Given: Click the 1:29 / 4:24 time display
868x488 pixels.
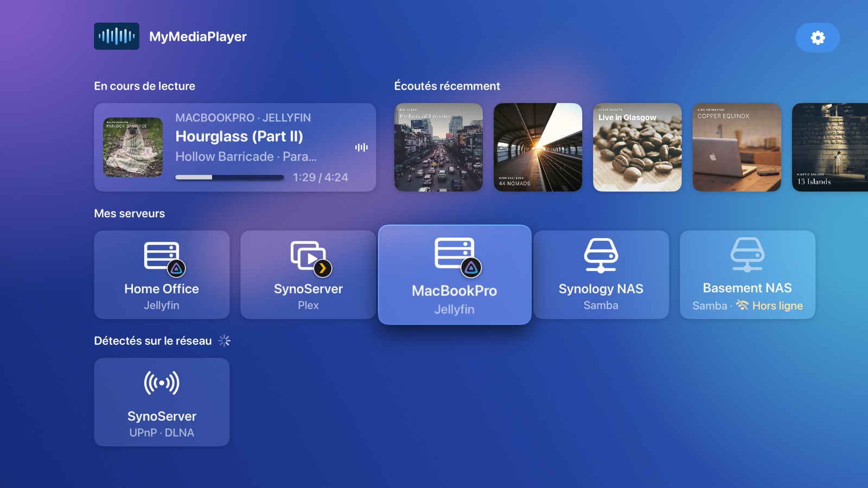Looking at the screenshot, I should [321, 177].
